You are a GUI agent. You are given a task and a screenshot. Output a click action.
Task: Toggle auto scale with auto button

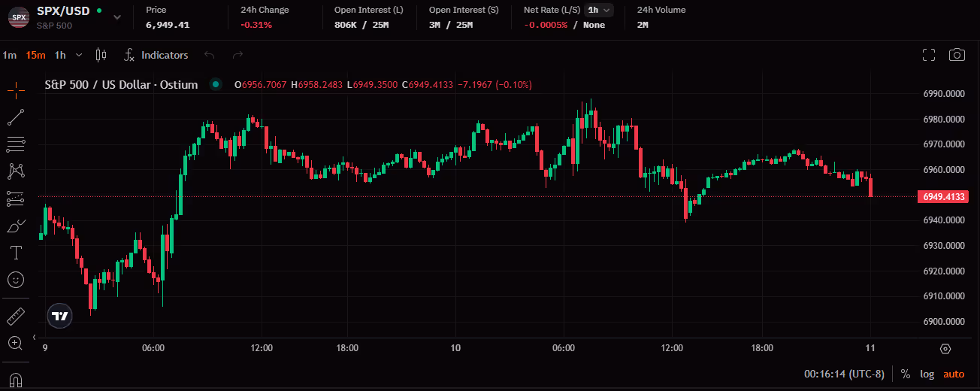(954, 374)
